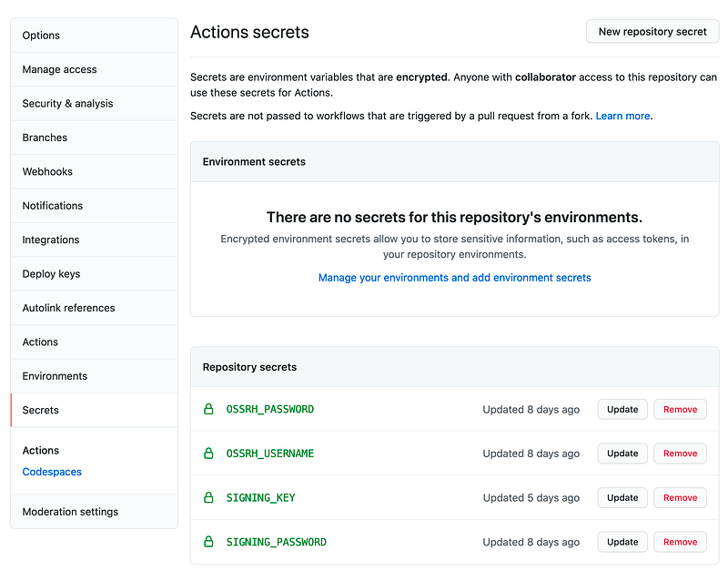This screenshot has width=728, height=571.
Task: Open Deploy keys settings
Action: tap(95, 273)
